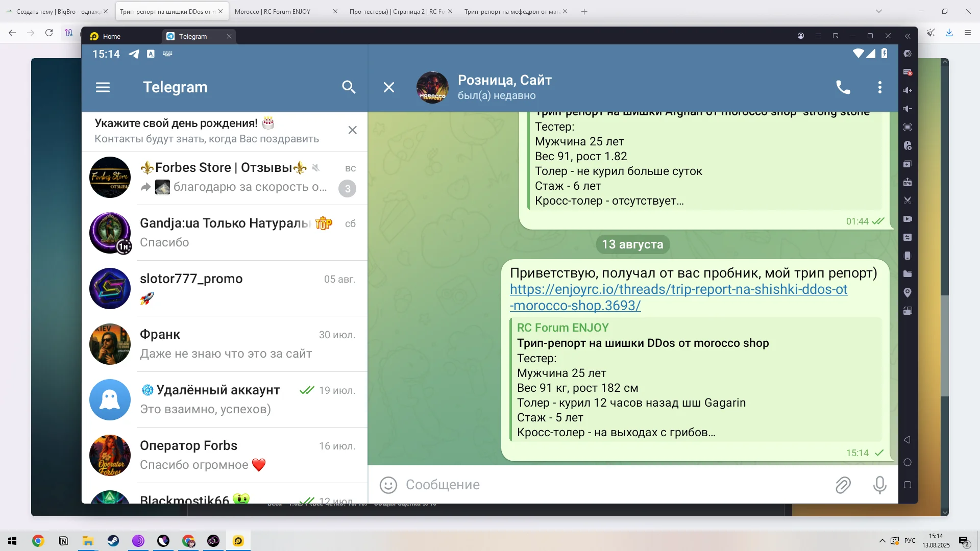
Task: Open virtual location pin in sidebar
Action: pyautogui.click(x=908, y=292)
